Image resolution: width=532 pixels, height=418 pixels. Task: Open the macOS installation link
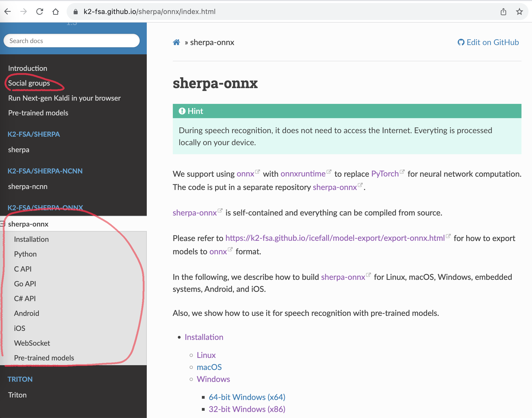pyautogui.click(x=209, y=367)
